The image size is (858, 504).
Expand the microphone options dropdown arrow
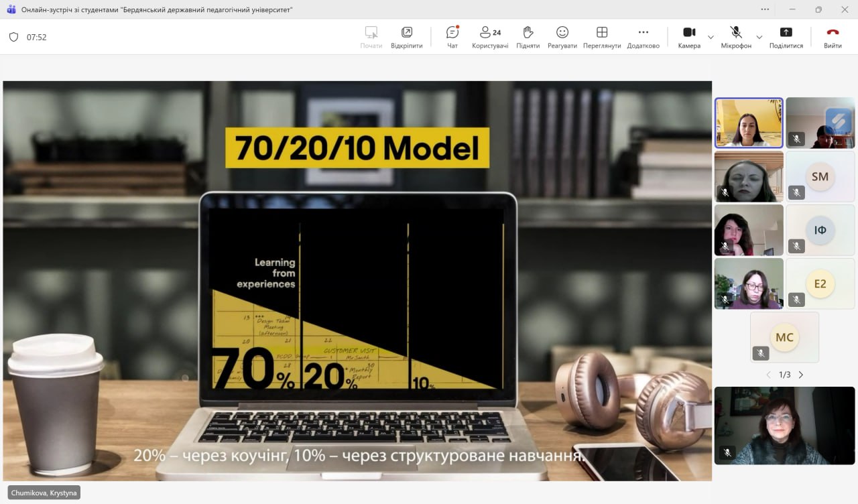coord(759,37)
